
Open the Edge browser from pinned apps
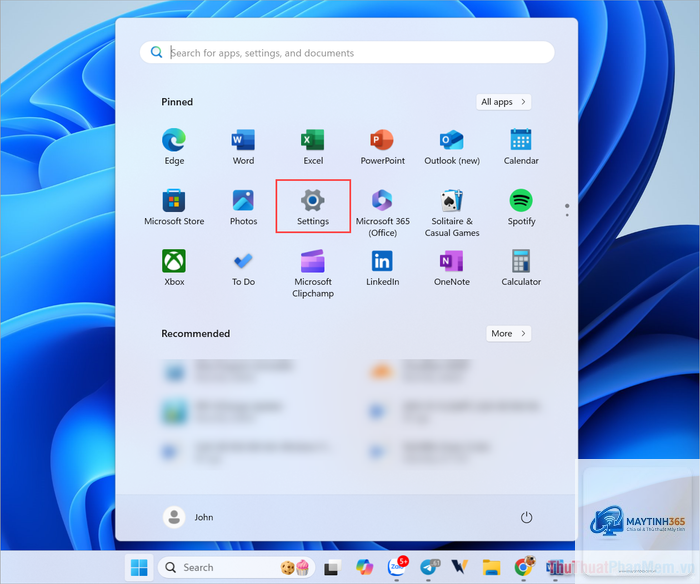[x=174, y=146]
